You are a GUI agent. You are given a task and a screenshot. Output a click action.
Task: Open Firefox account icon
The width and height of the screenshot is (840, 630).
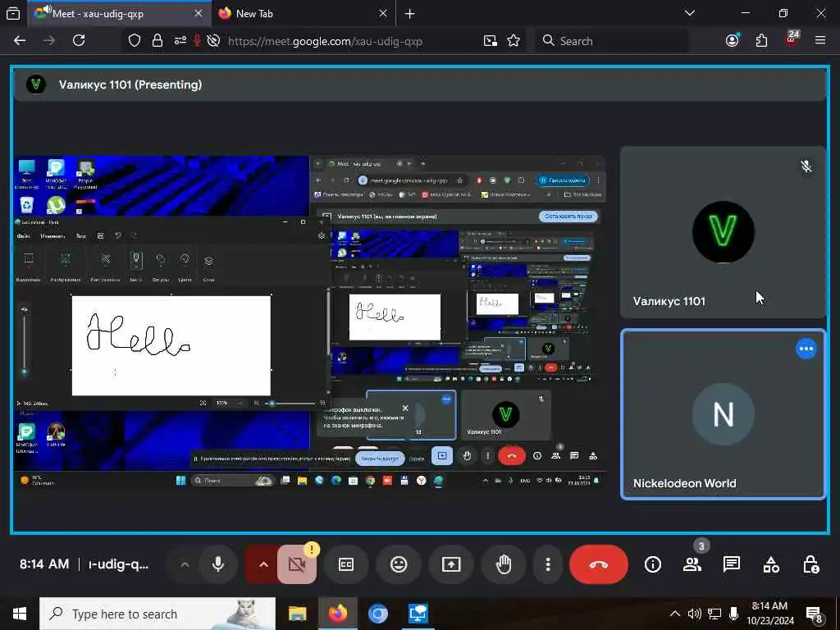click(733, 41)
